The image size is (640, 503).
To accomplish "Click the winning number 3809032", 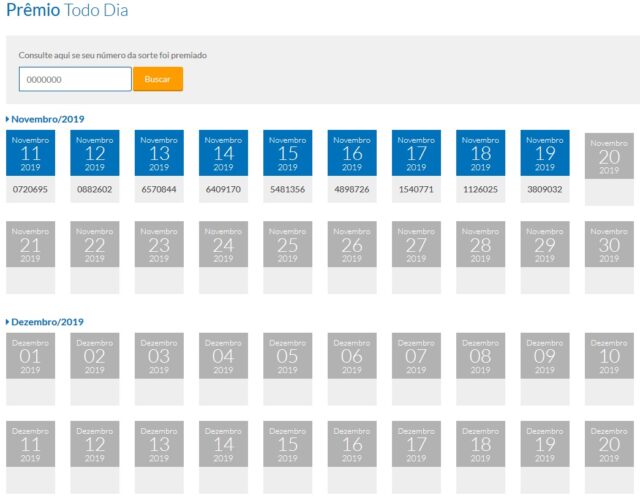I will coord(545,189).
